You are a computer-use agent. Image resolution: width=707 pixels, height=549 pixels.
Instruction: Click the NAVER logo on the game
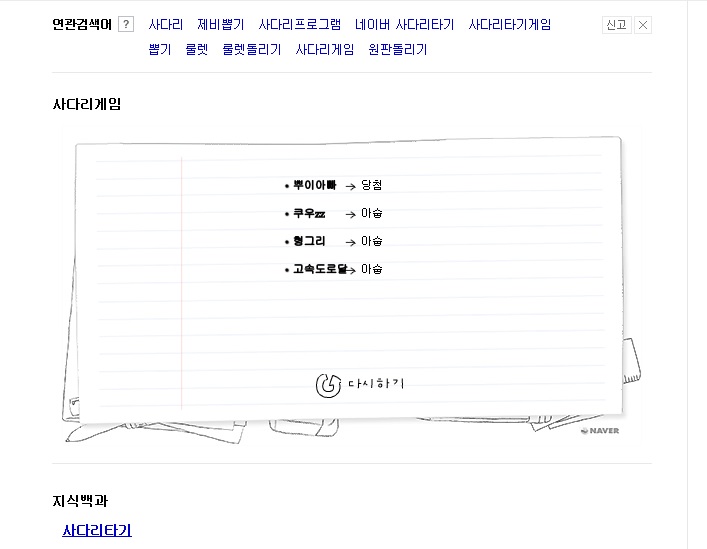pos(599,431)
